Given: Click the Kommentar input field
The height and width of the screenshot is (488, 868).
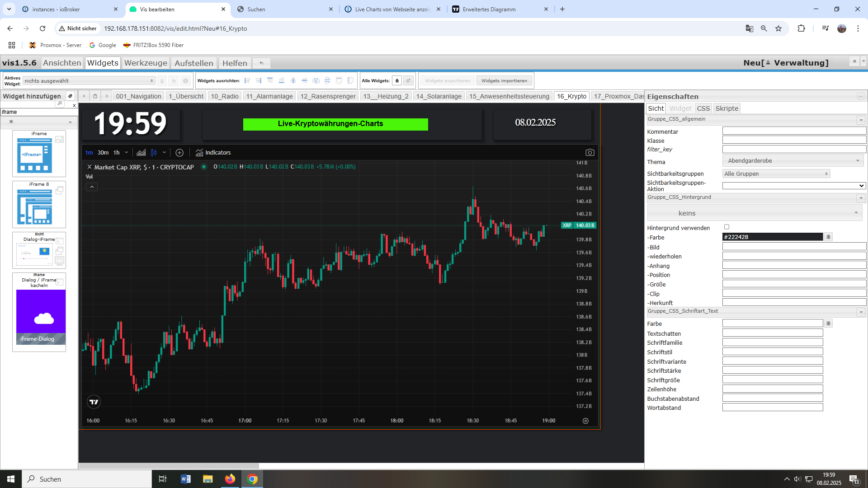Looking at the screenshot, I should 794,131.
